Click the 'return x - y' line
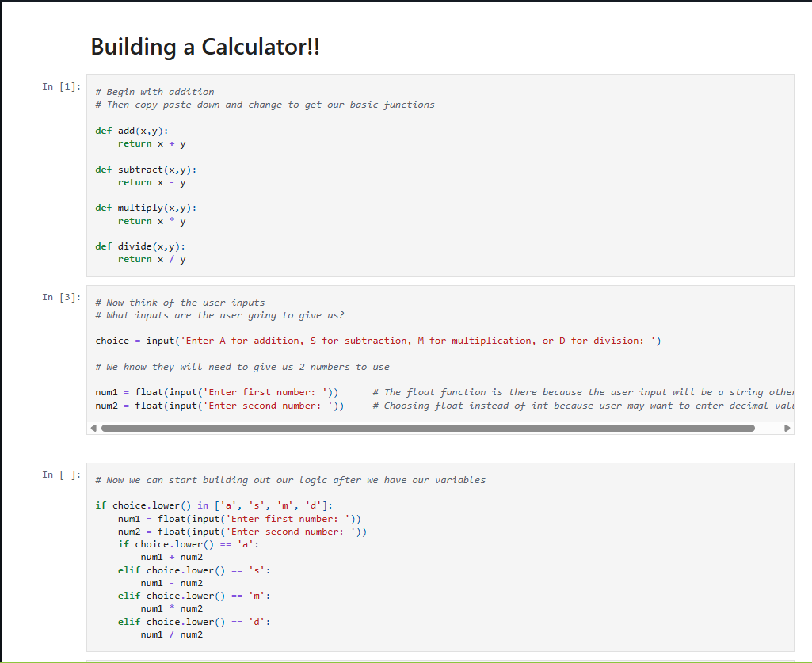 pos(152,182)
